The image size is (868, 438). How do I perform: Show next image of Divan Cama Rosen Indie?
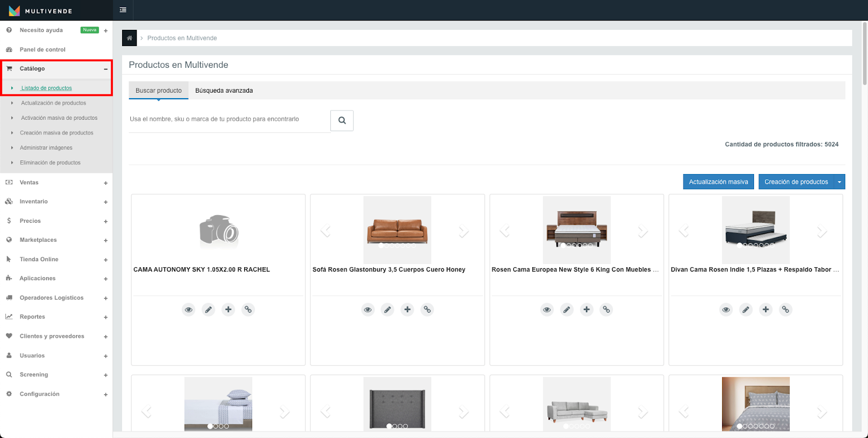822,231
